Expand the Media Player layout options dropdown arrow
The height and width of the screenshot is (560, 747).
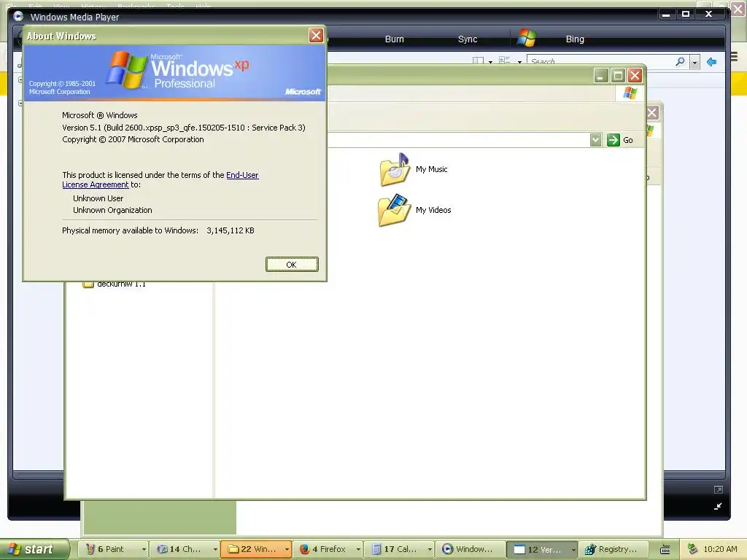point(490,62)
